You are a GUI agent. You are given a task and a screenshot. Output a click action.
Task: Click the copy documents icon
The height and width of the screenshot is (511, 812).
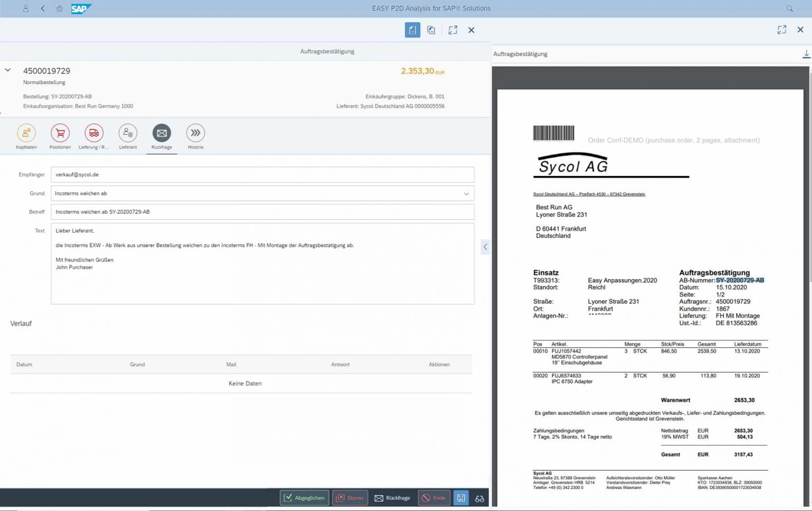[x=431, y=30]
